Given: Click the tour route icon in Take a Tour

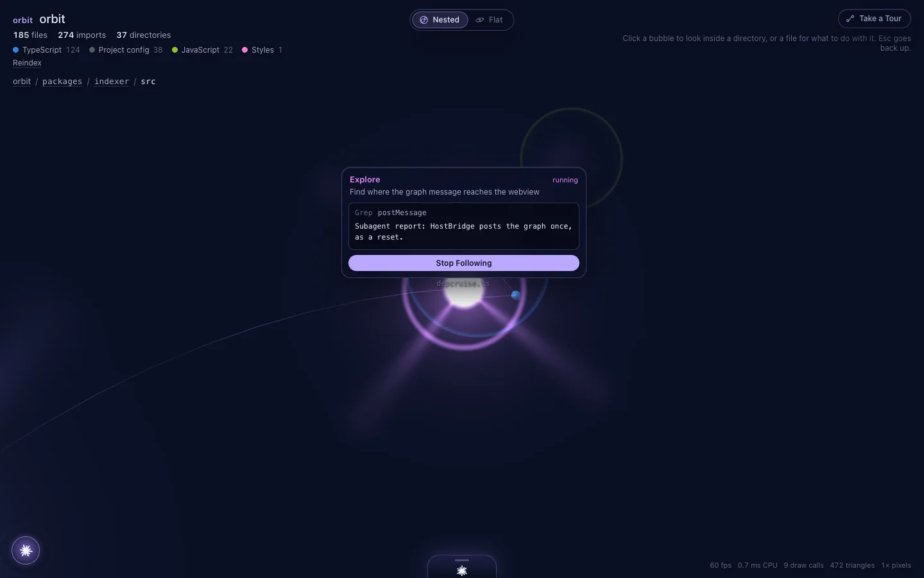Looking at the screenshot, I should pyautogui.click(x=850, y=19).
